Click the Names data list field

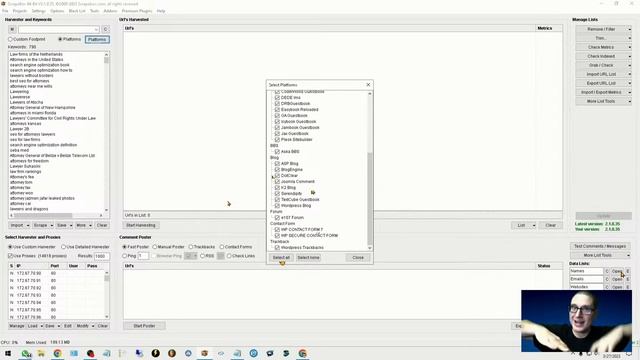pyautogui.click(x=586, y=271)
